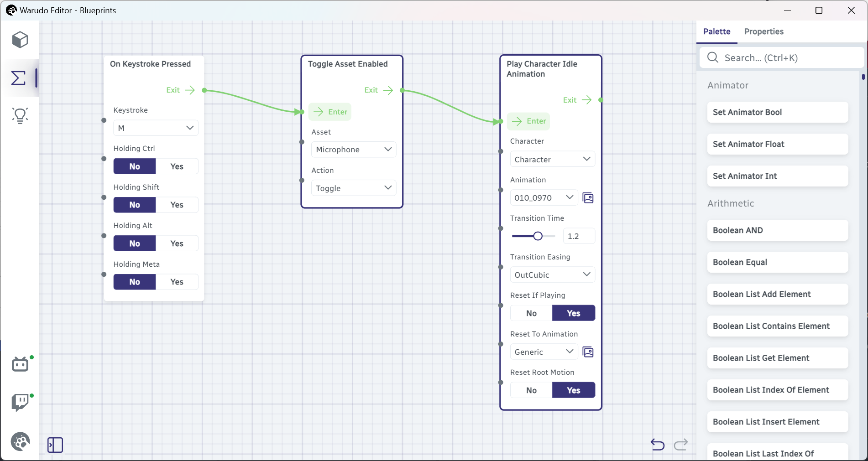Set Holding Ctrl to Yes
The width and height of the screenshot is (868, 461).
[177, 166]
